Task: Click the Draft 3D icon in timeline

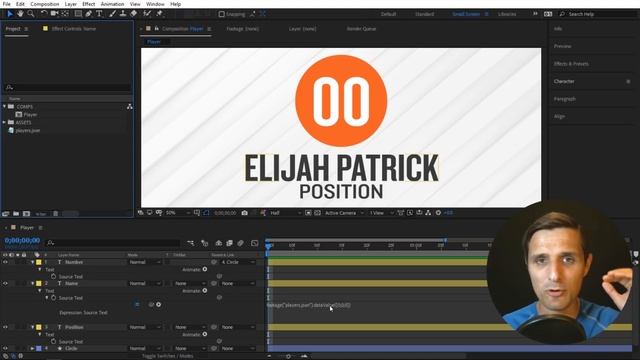Action: tap(204, 243)
